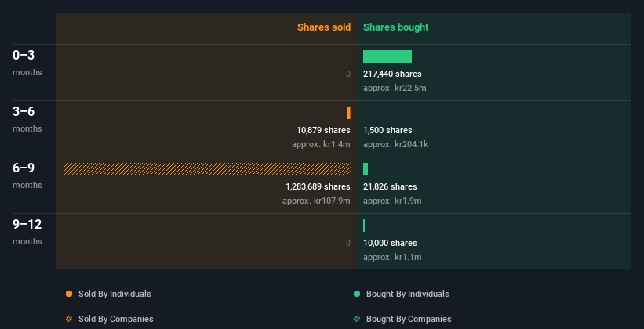Click the approx. kr204.1k value

tap(395, 144)
